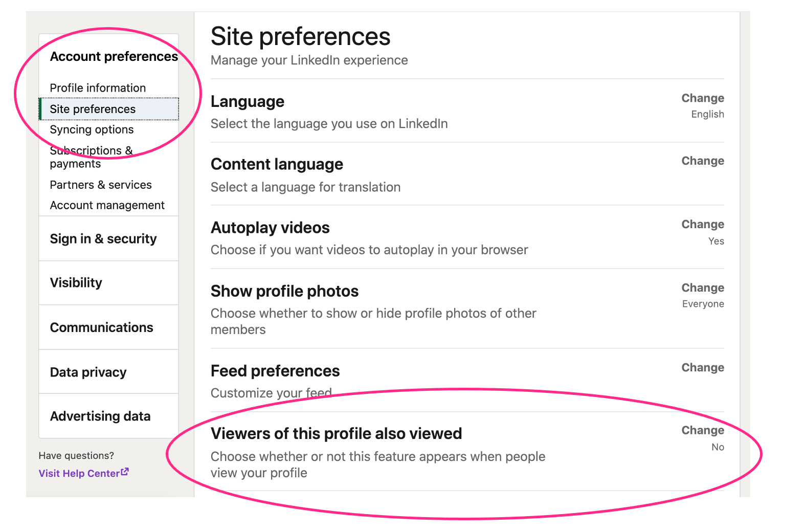Open the Advertising data category
Screen dimensions: 804x532
click(x=109, y=416)
